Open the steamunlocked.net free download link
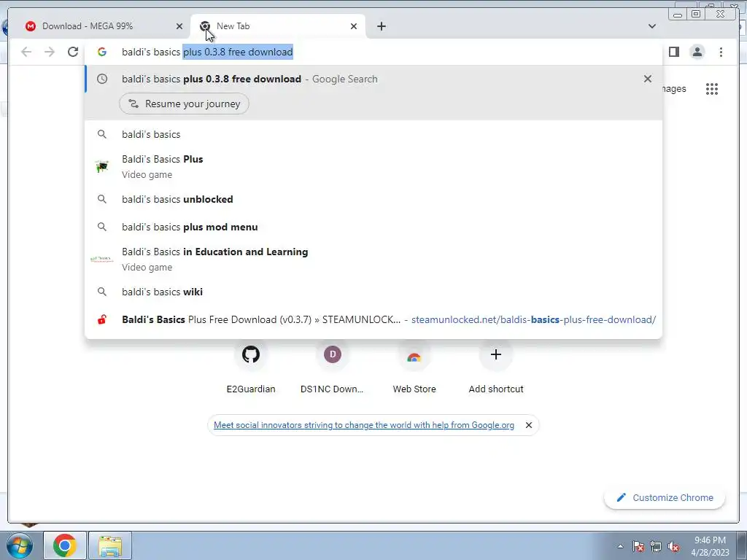 373,319
